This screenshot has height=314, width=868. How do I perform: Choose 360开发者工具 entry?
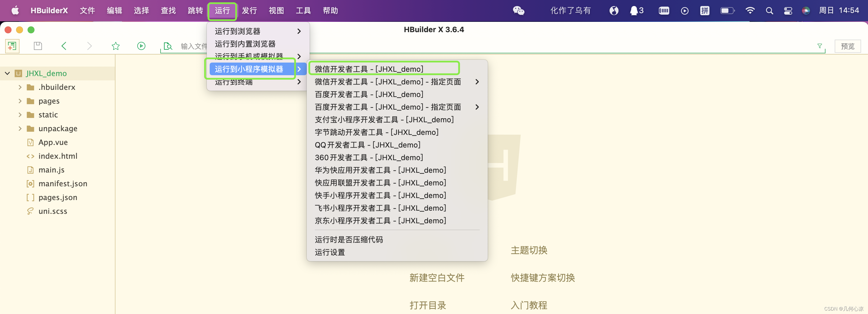tap(397, 158)
